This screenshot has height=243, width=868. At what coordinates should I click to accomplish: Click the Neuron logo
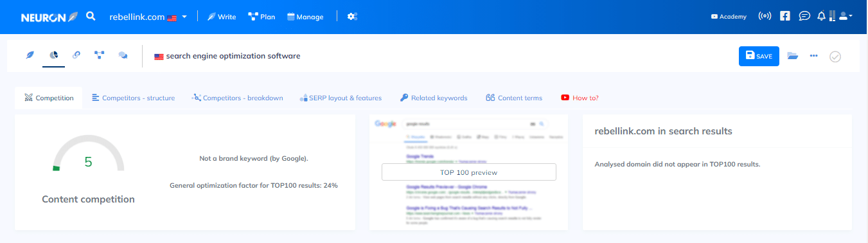click(x=49, y=17)
